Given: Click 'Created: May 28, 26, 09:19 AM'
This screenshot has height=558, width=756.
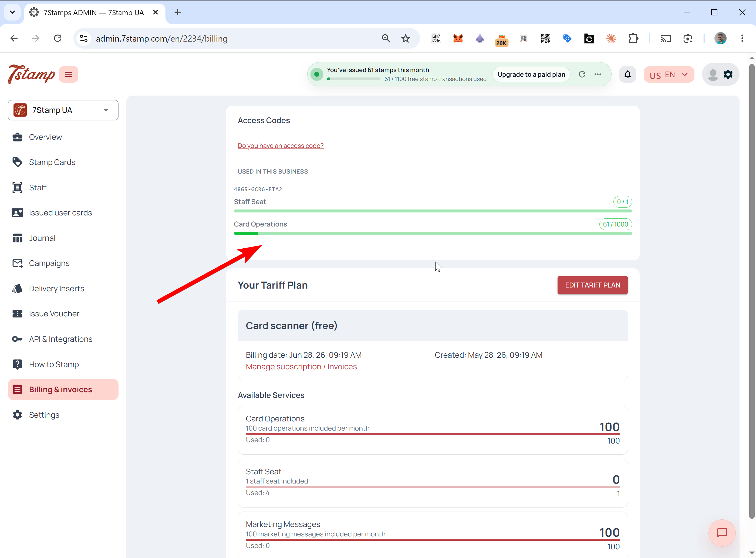Looking at the screenshot, I should pos(488,355).
